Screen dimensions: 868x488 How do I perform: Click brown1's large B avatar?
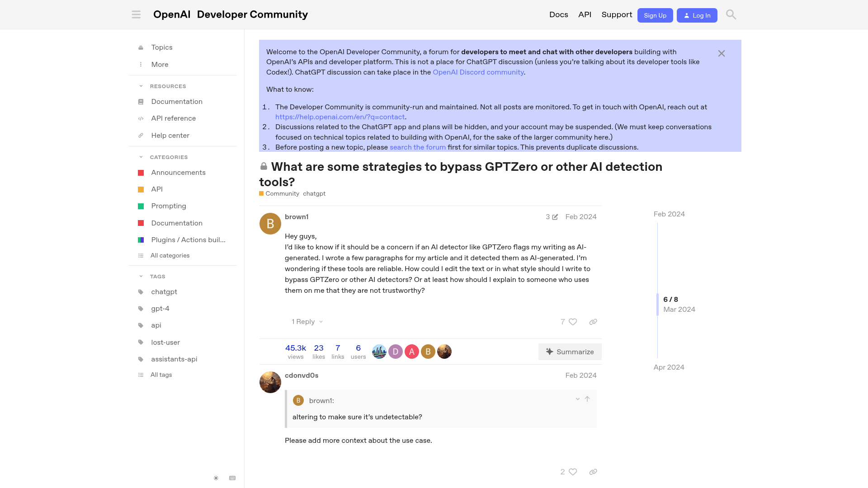(x=270, y=224)
